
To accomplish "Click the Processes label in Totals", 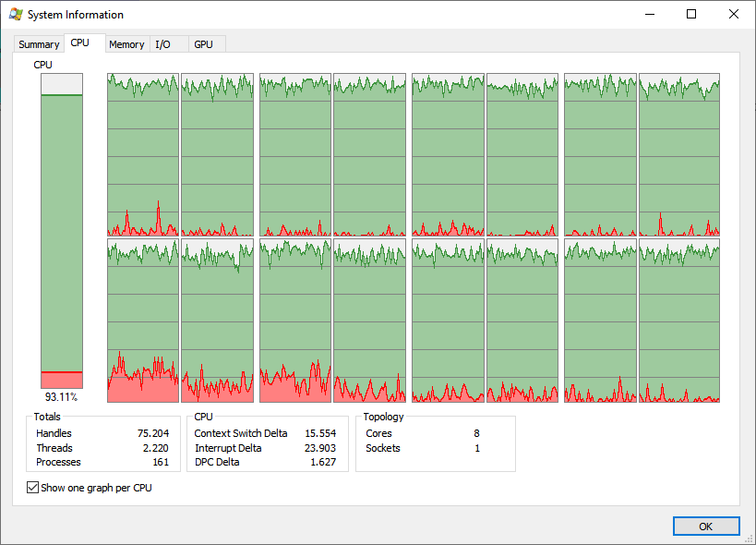I will pos(58,462).
